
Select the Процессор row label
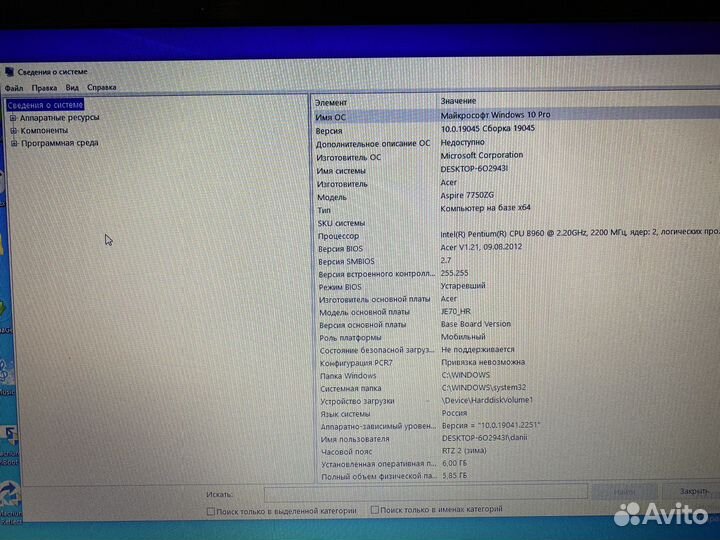[338, 236]
